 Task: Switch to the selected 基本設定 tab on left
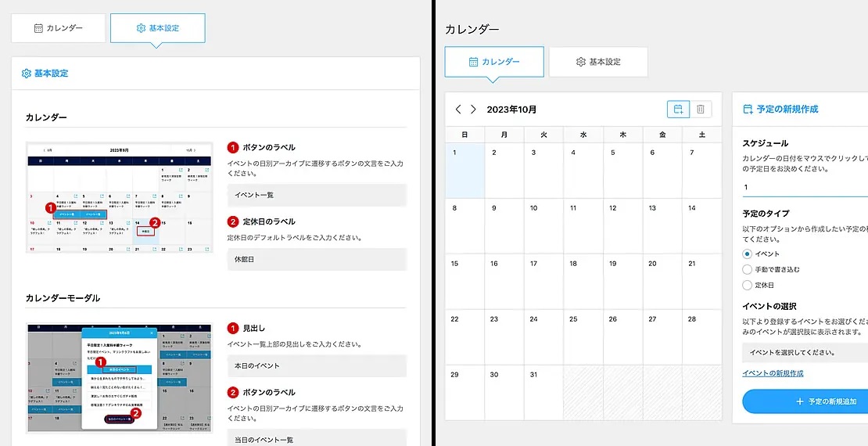tap(158, 28)
